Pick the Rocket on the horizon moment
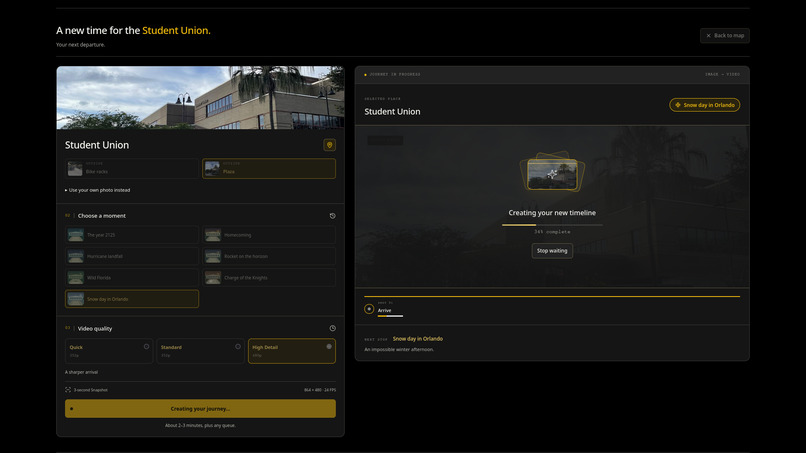This screenshot has height=453, width=806. pyautogui.click(x=269, y=256)
